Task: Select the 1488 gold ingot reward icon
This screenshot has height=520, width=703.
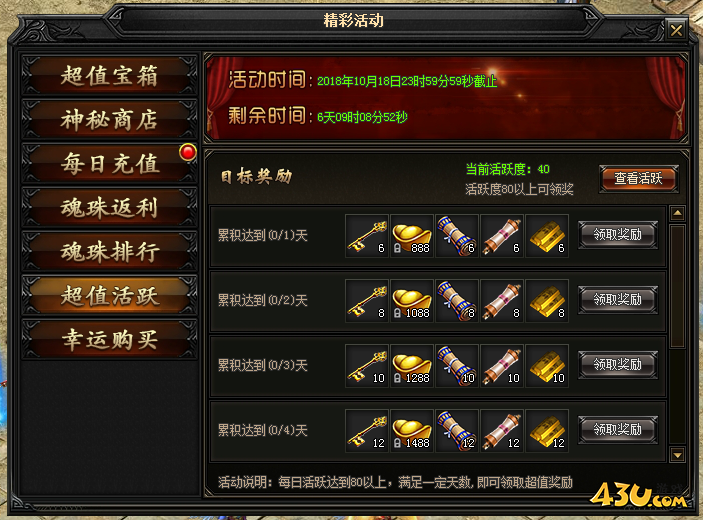Action: tap(412, 431)
